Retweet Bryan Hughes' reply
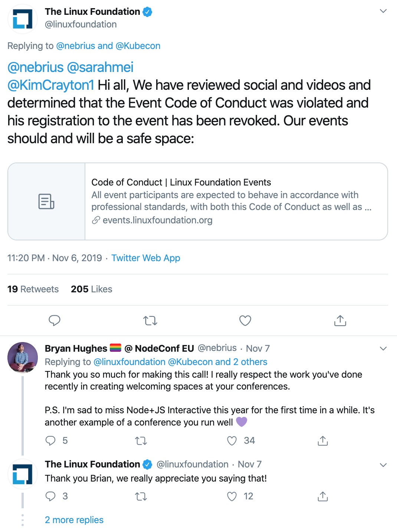 [141, 441]
